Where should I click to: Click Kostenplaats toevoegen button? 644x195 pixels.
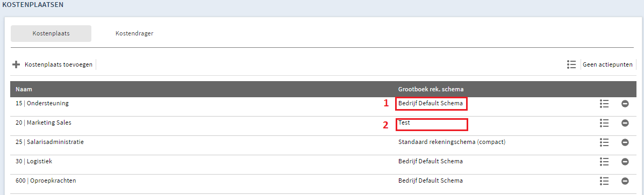(58, 64)
